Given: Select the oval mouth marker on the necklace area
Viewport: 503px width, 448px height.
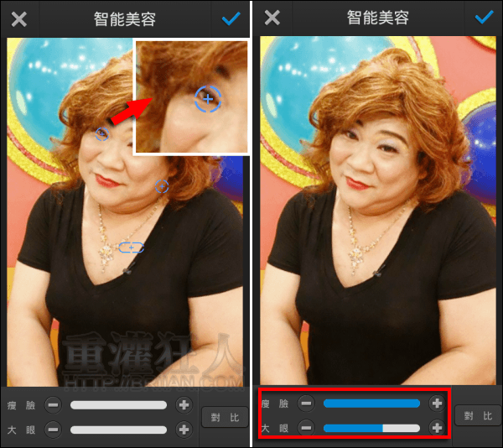Looking at the screenshot, I should 131,247.
